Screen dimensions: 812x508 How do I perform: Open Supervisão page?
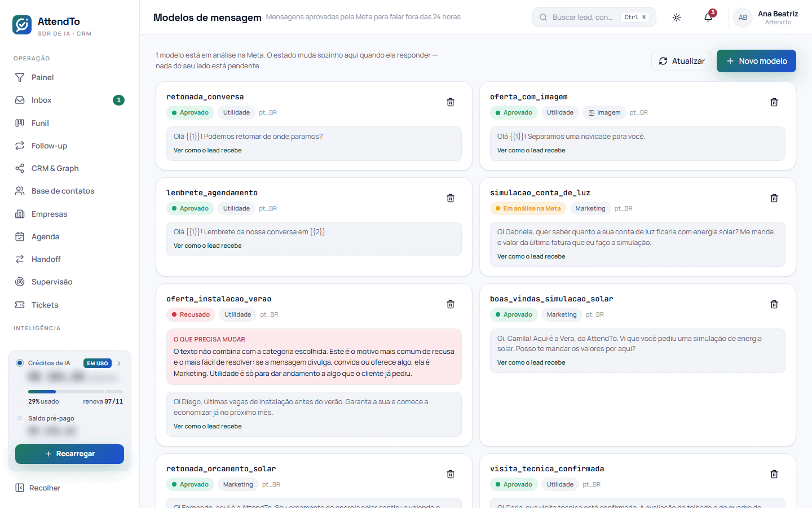coord(70,282)
